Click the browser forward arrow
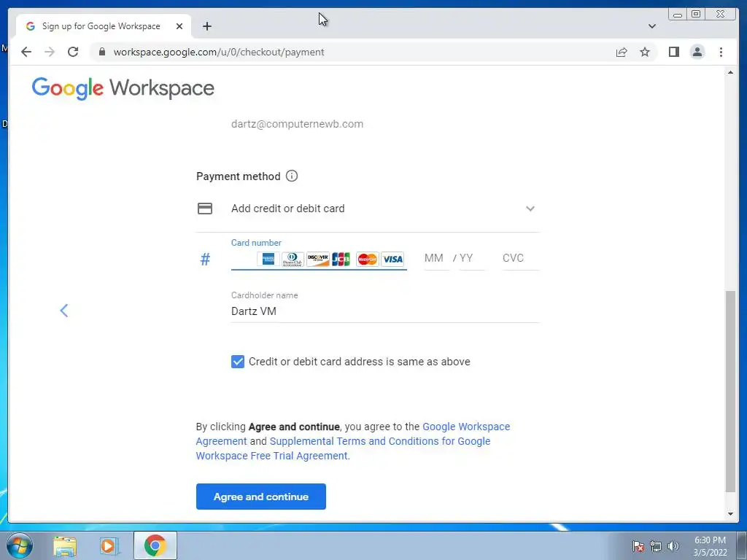Image resolution: width=747 pixels, height=560 pixels. pyautogui.click(x=50, y=52)
